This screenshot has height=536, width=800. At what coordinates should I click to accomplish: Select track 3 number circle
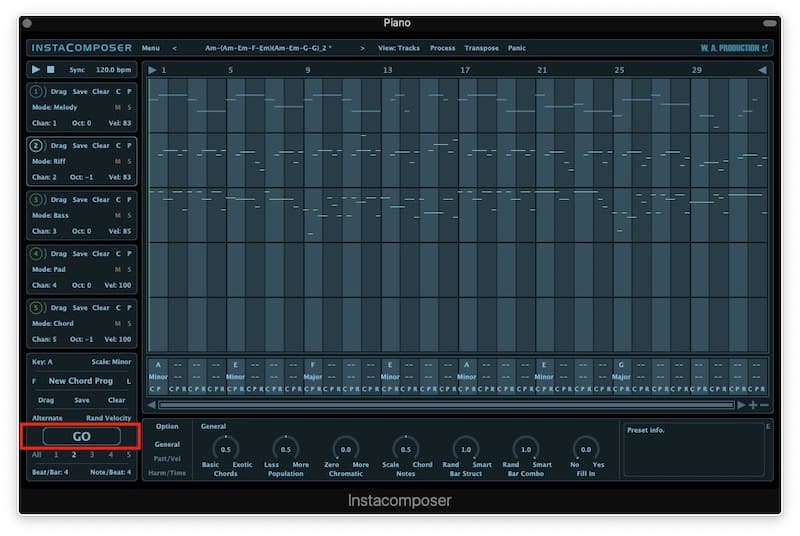[36, 200]
